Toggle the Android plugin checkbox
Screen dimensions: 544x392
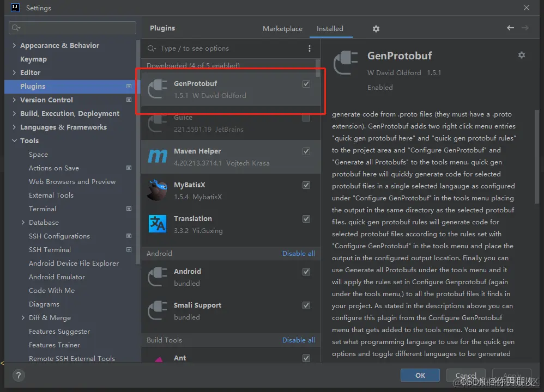pos(306,272)
